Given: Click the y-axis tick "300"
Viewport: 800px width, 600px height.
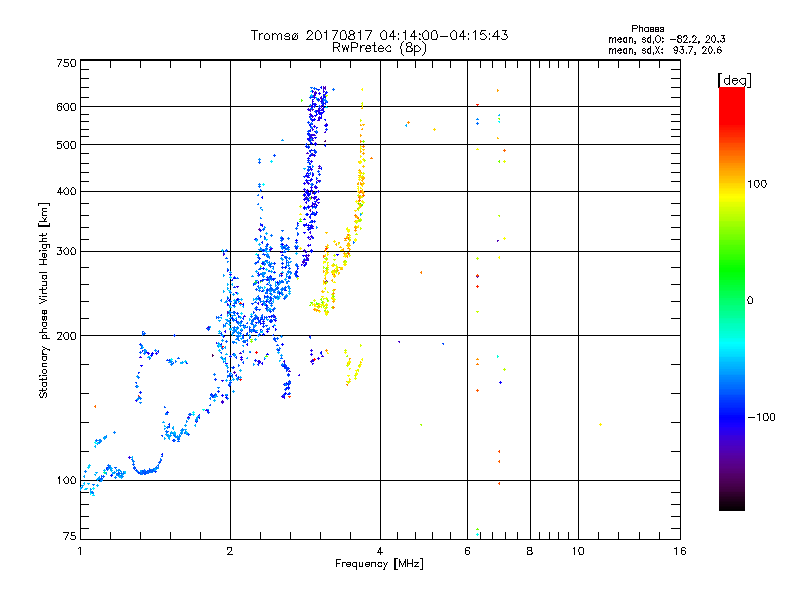Looking at the screenshot, I should pos(66,251).
